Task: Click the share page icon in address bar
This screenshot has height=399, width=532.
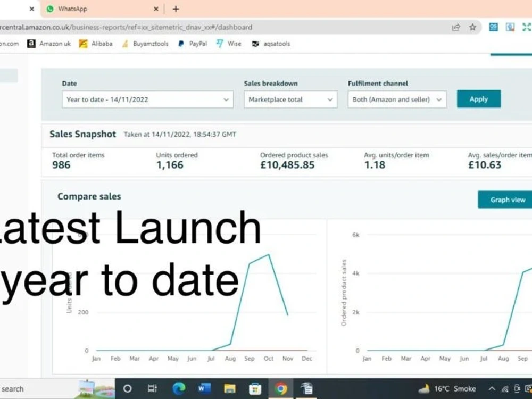Action: 456,27
